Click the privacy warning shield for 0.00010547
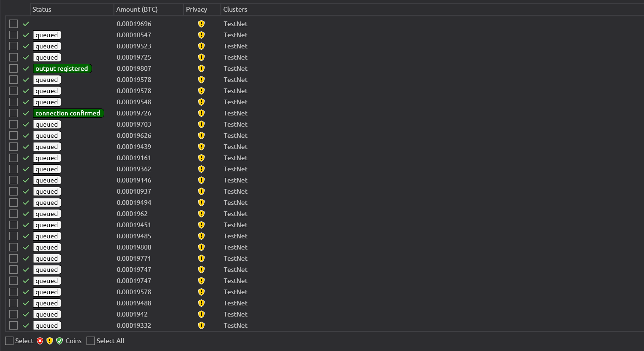Screen dimensions: 644x351 click(201, 35)
